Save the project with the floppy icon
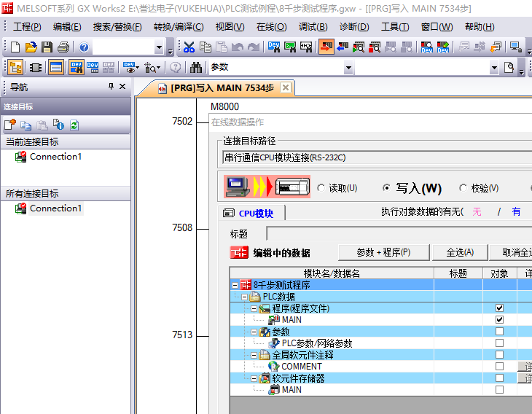Screen dimensions: 532x414 click(47, 47)
